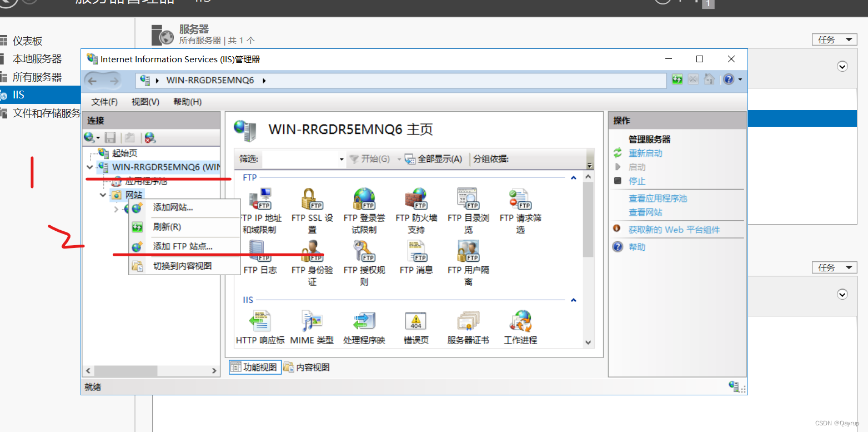Collapse the IIS group section
Viewport: 868px width, 432px height.
pyautogui.click(x=574, y=300)
